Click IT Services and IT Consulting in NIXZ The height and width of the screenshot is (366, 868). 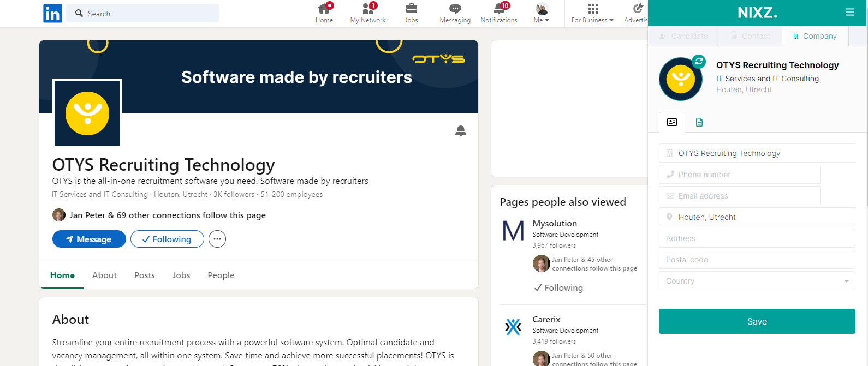point(768,79)
